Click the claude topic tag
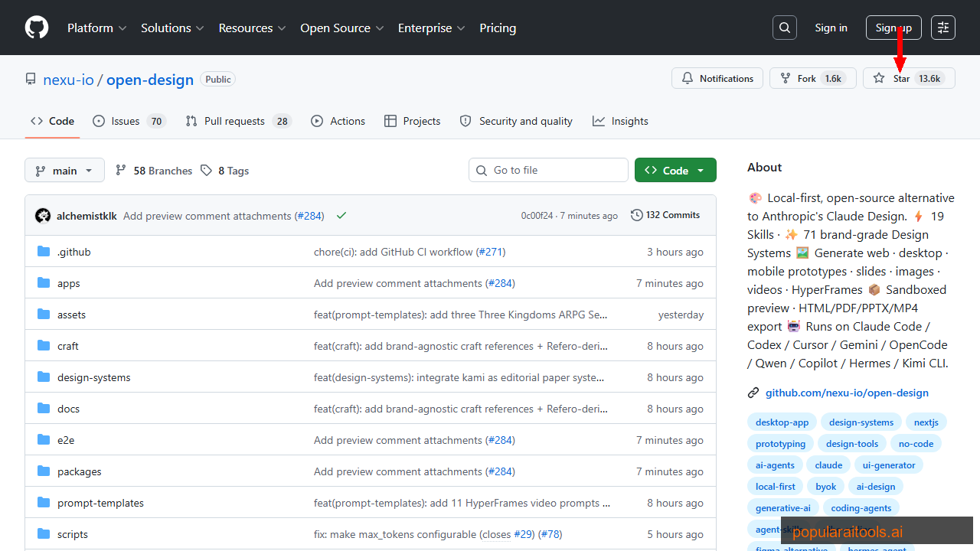This screenshot has width=980, height=551. tap(828, 465)
